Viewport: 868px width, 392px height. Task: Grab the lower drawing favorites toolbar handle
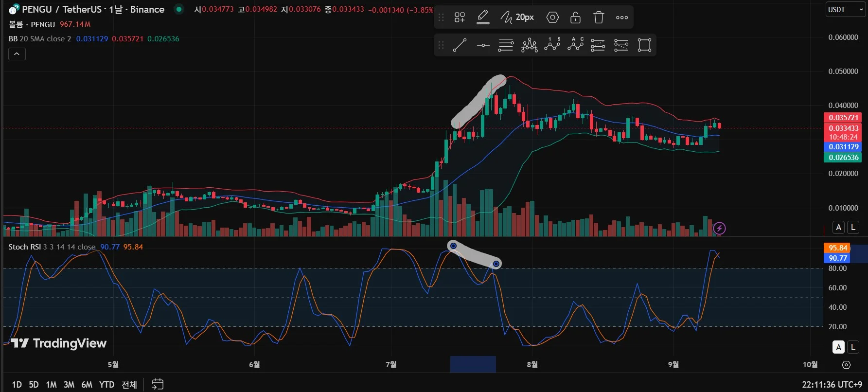tap(441, 45)
